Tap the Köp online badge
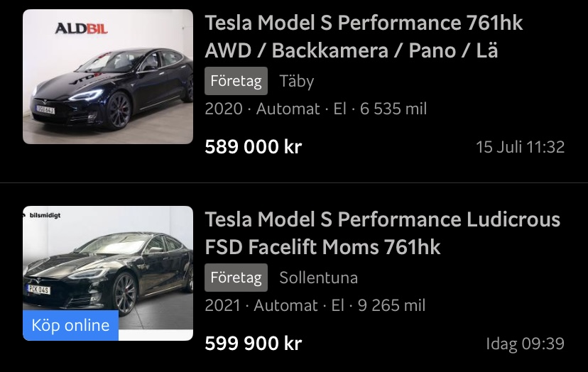The height and width of the screenshot is (372, 588). 70,326
